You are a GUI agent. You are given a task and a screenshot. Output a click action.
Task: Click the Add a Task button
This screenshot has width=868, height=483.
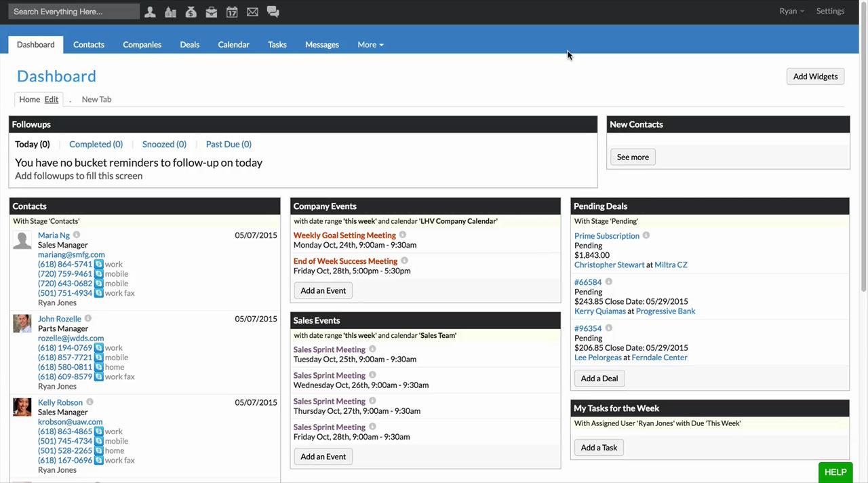(599, 448)
